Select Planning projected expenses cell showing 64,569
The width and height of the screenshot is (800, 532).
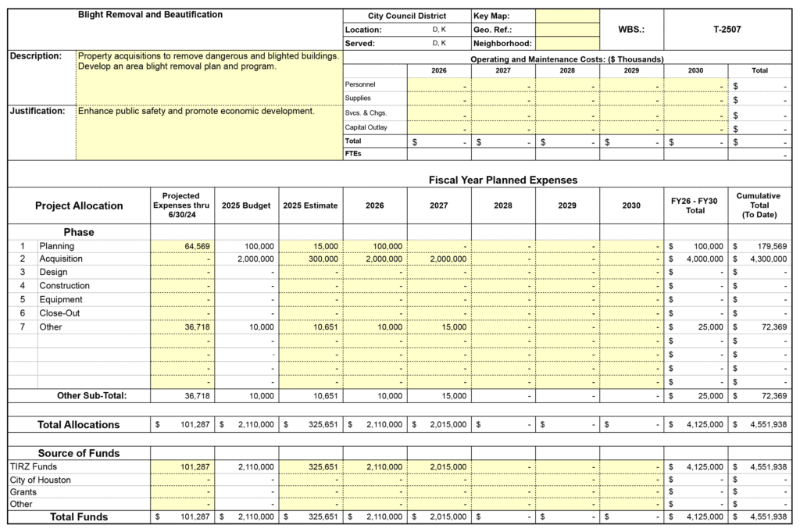coord(182,246)
